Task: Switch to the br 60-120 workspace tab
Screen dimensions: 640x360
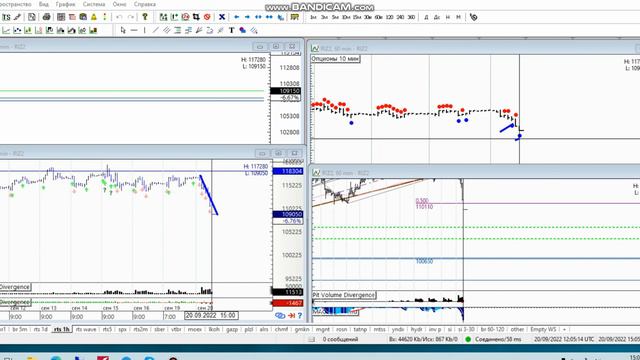Action: tap(492, 329)
